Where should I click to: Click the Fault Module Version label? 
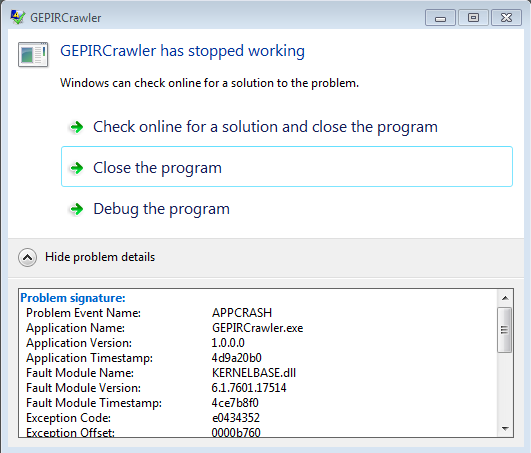pyautogui.click(x=83, y=388)
